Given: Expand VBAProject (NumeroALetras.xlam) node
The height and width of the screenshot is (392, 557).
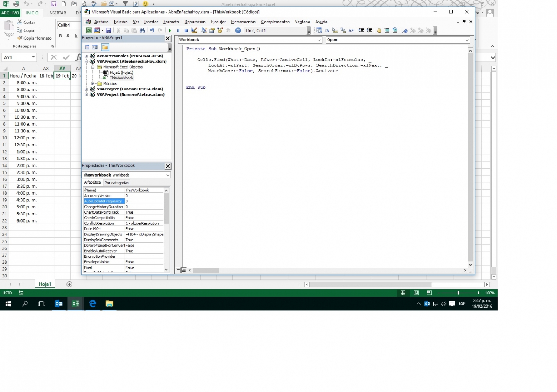Looking at the screenshot, I should [86, 95].
